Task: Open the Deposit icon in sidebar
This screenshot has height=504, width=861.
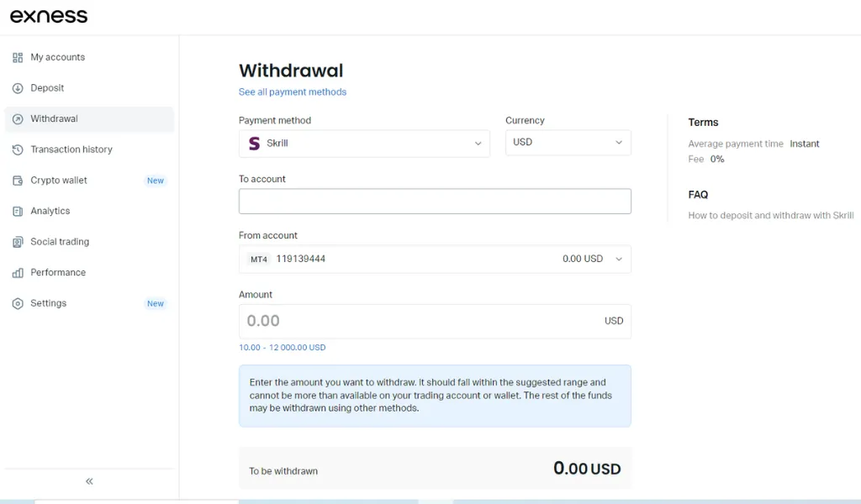Action: pos(17,87)
